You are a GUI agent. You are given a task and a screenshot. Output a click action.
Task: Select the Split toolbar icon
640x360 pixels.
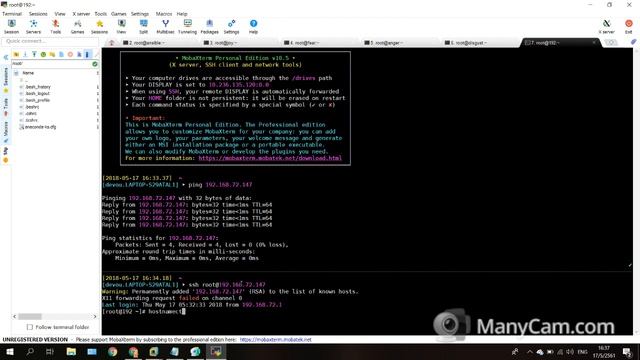click(x=143, y=27)
